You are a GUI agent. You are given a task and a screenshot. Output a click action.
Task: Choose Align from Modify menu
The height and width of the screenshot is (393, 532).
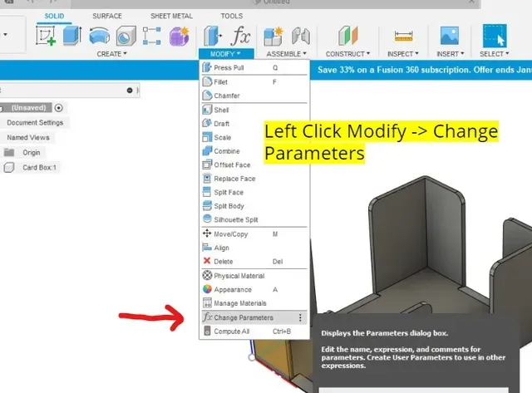254,248
